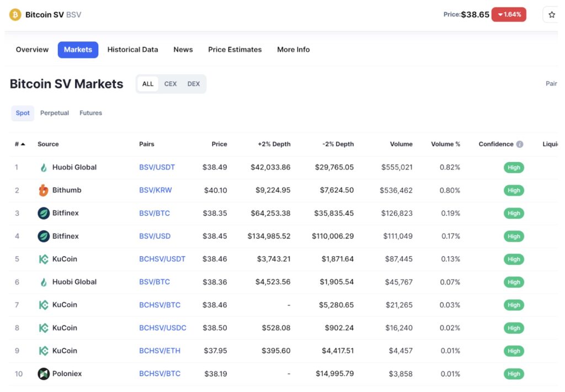Click the 1.64% price change badge
565x392 pixels.
tap(509, 14)
